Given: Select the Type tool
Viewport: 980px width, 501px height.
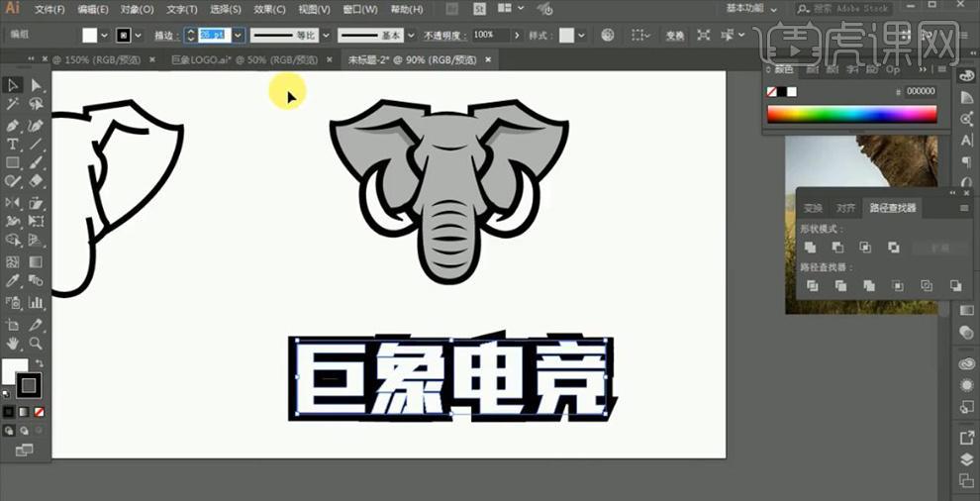Looking at the screenshot, I should (13, 144).
